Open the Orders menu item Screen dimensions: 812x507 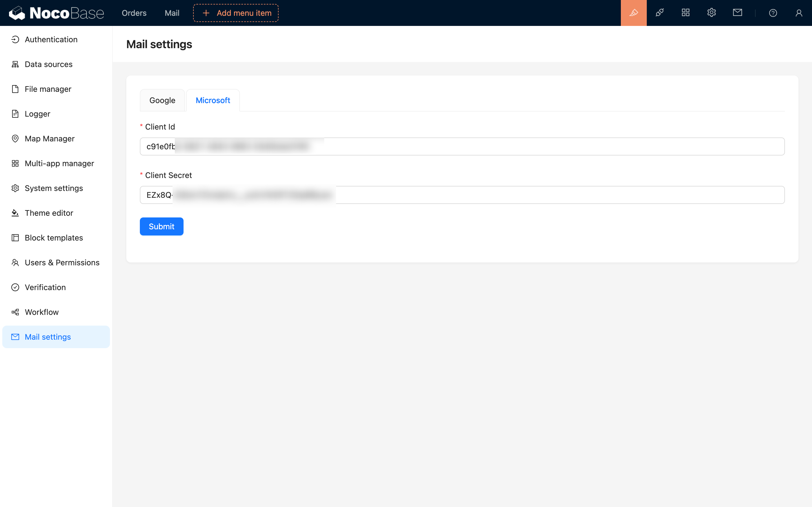point(134,13)
